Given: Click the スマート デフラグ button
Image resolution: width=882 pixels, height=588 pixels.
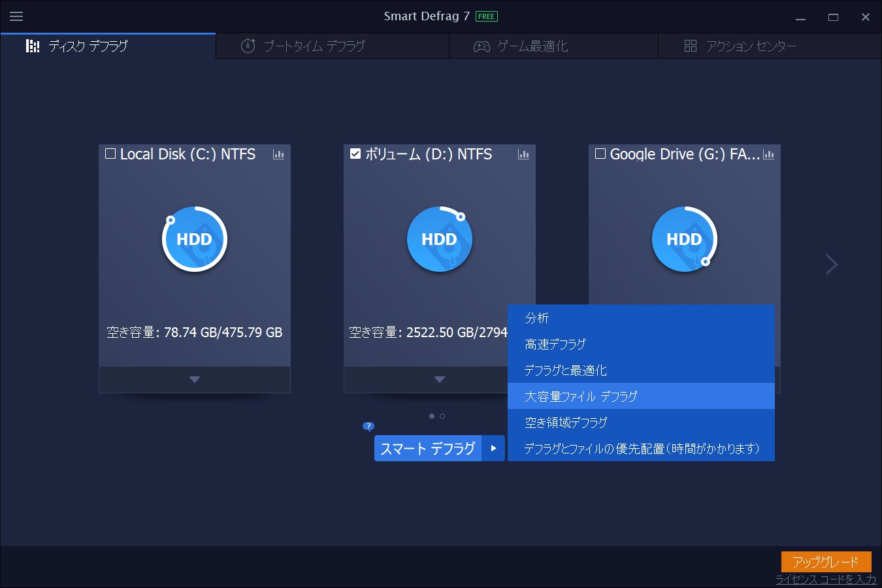Looking at the screenshot, I should (428, 448).
